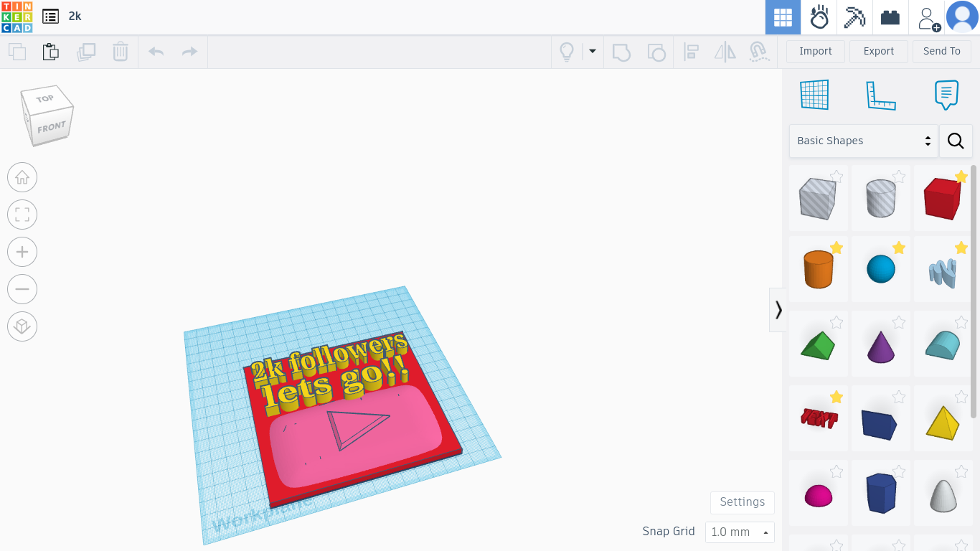The width and height of the screenshot is (980, 551).
Task: Click the Show all lightbulb icon
Action: click(567, 52)
